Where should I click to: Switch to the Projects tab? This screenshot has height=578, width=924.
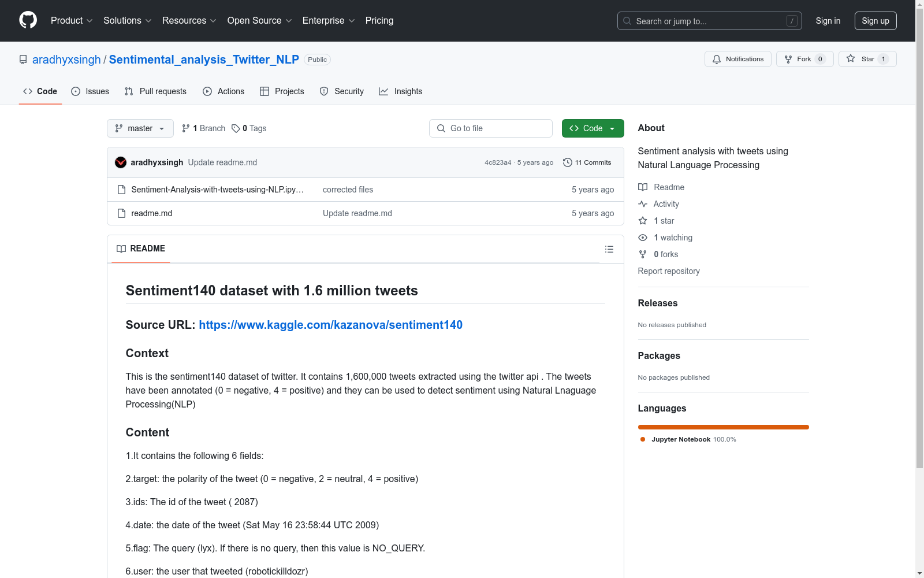pyautogui.click(x=282, y=91)
